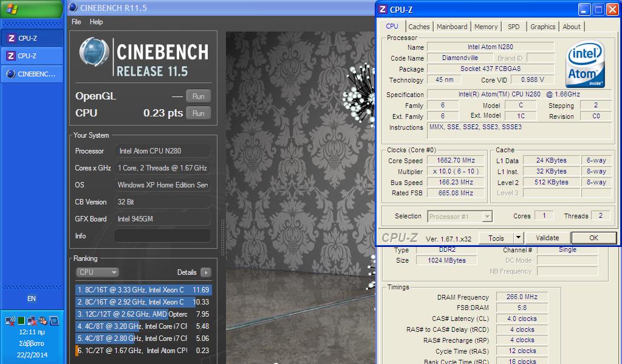Click the Core VID value 0.988 V
The height and width of the screenshot is (364, 622).
[532, 79]
